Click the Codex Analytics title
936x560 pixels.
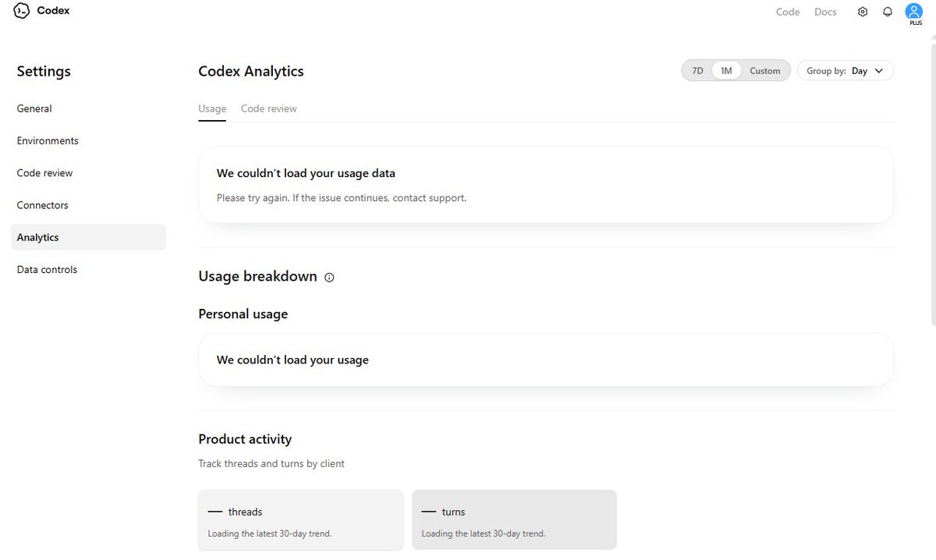(251, 71)
